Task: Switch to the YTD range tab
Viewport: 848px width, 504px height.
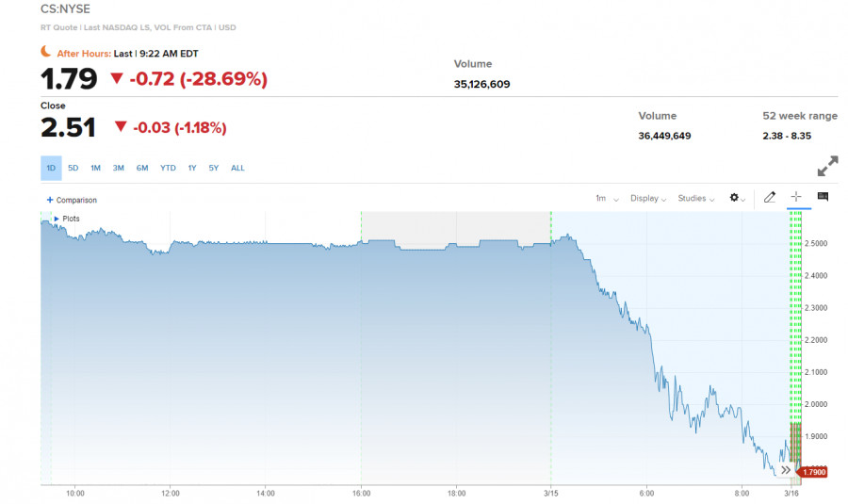Action: click(x=168, y=169)
